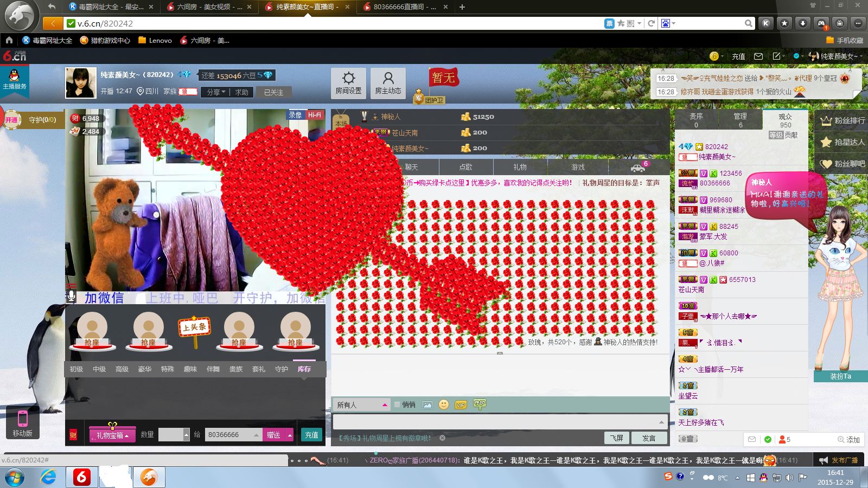Click the add-bookmark star icon in address bar
The image size is (868, 488).
(x=621, y=23)
